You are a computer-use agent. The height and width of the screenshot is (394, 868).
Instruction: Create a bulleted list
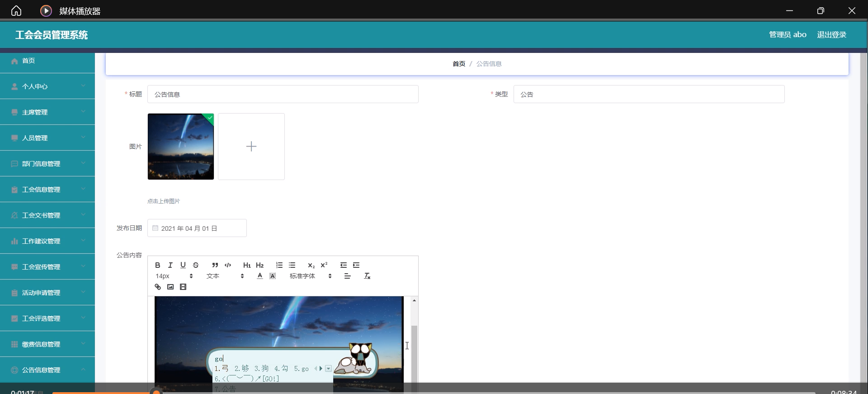(292, 265)
